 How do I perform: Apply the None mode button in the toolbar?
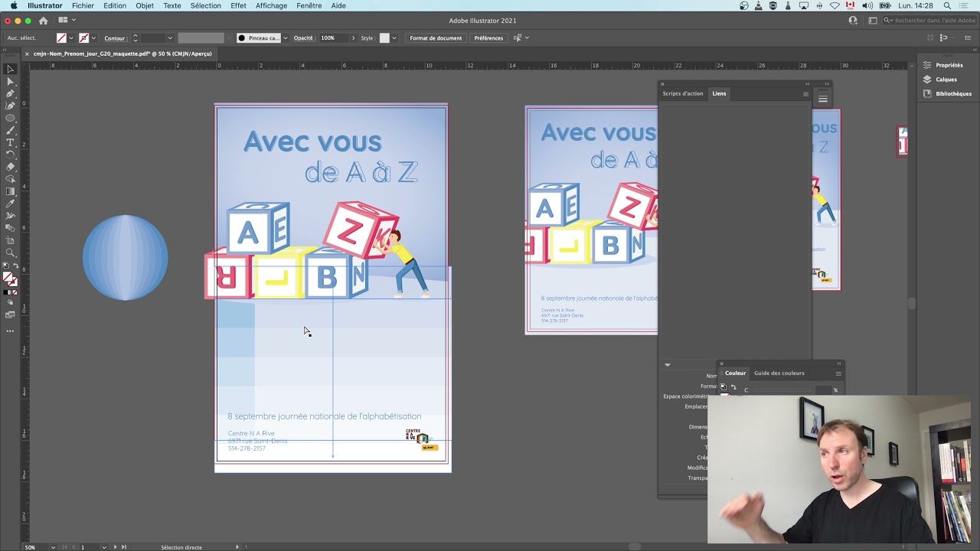point(15,292)
